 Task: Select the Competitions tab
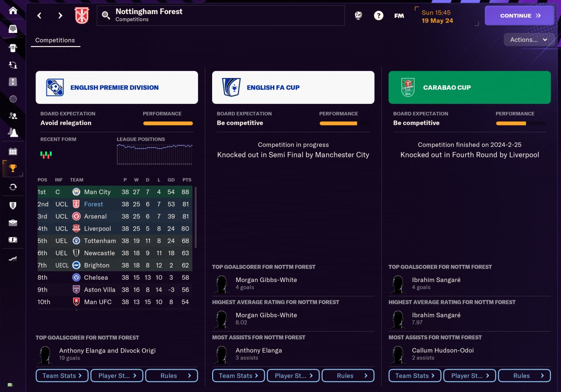point(55,40)
